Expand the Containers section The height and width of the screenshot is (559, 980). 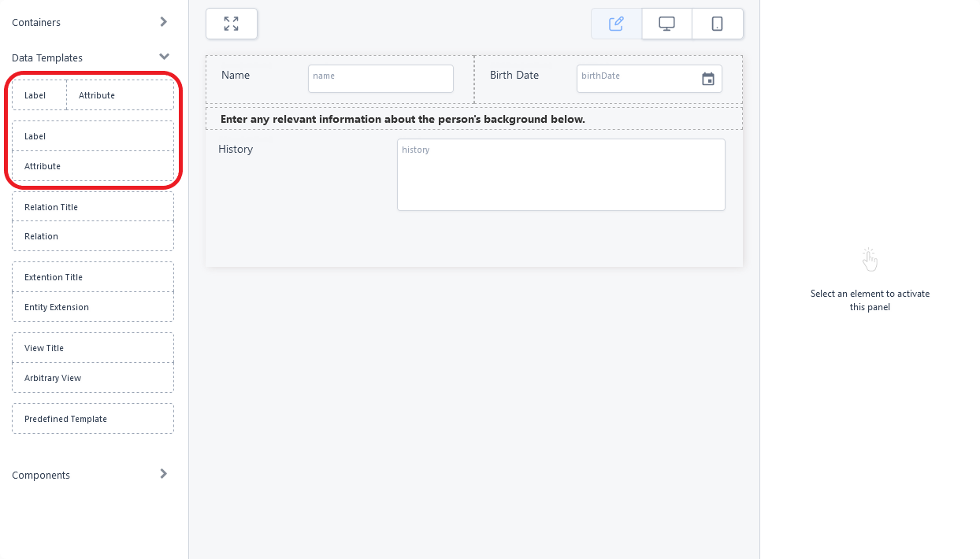(x=163, y=22)
